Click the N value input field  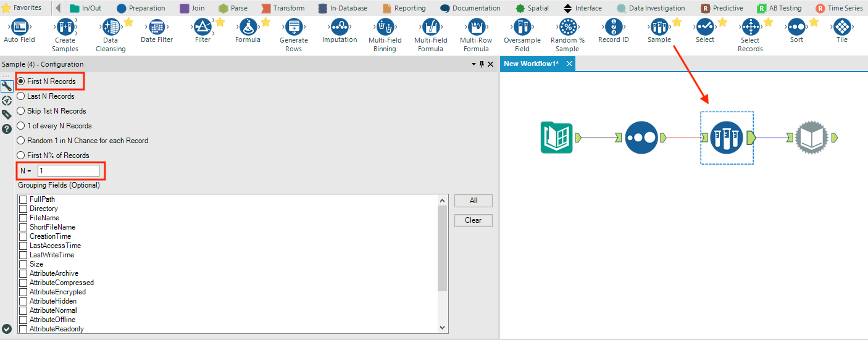[x=68, y=171]
